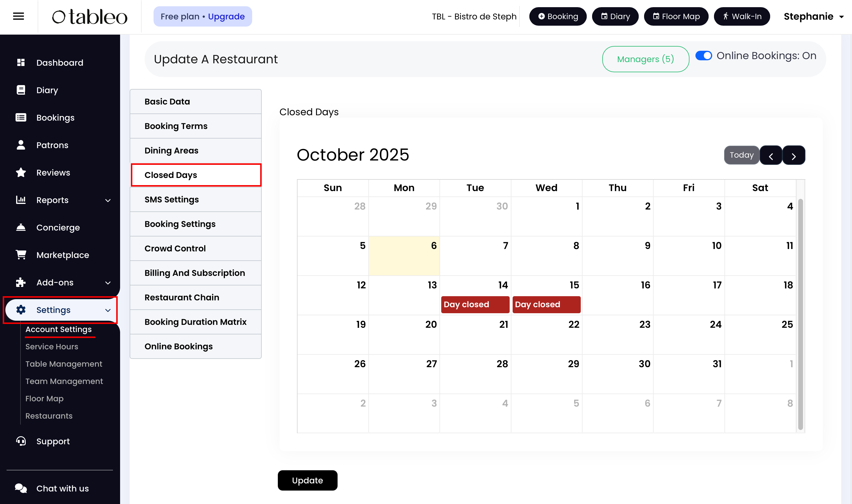
Task: Click the Update button
Action: (307, 480)
